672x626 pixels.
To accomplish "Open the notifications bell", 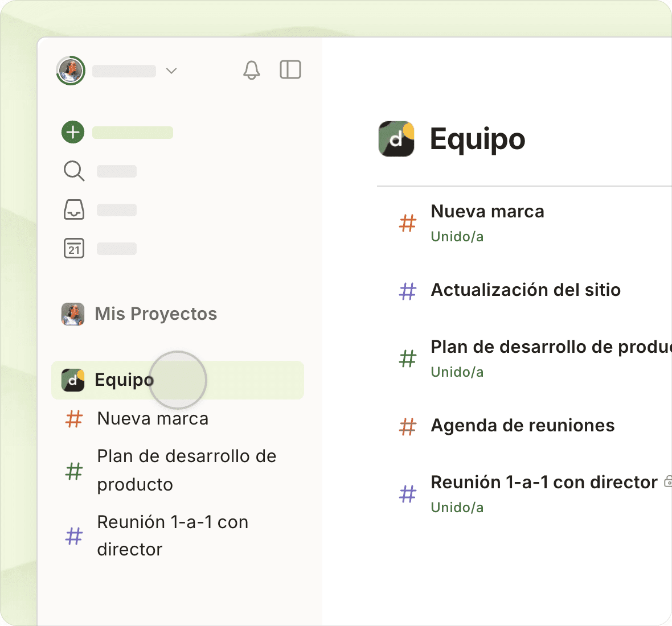I will point(251,70).
